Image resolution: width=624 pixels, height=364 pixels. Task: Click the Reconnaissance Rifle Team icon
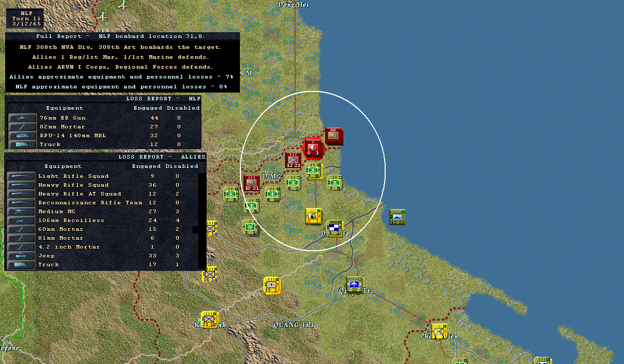[x=21, y=202]
